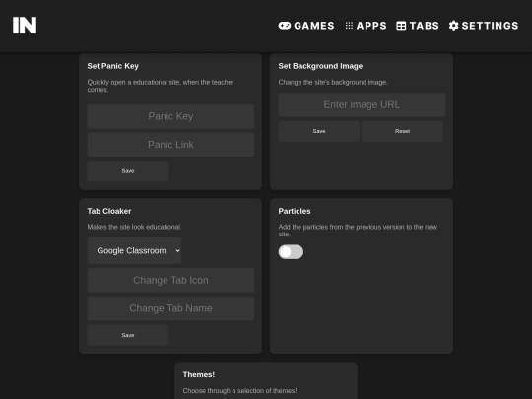Click the table icon beside TABS
532x399 pixels.
tap(401, 26)
